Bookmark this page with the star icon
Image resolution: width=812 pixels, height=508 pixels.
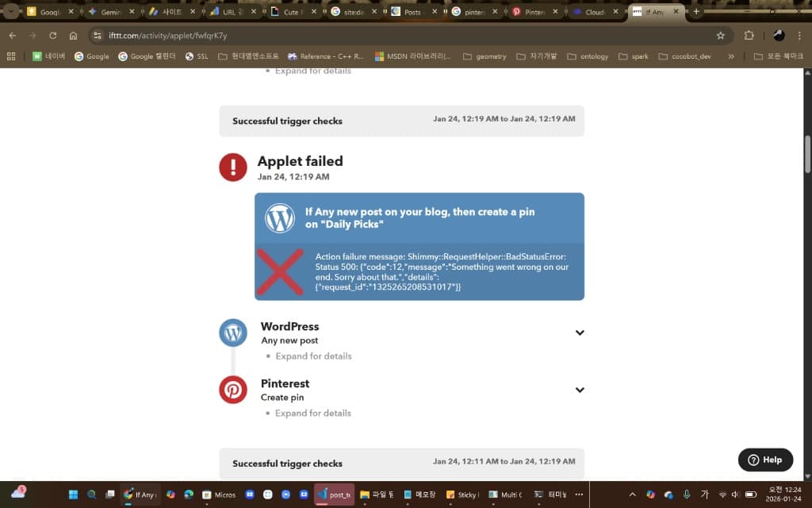point(720,36)
